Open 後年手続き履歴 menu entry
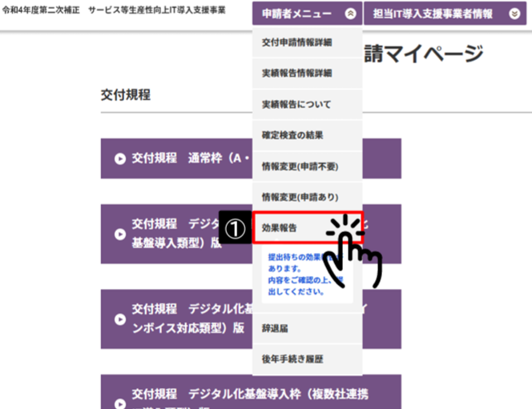Image resolution: width=532 pixels, height=409 pixels. click(x=292, y=359)
